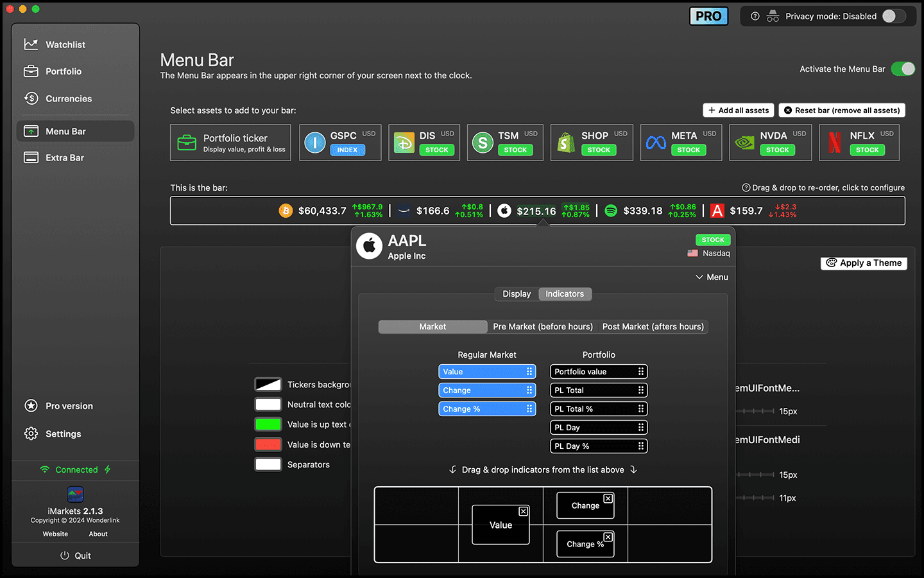Click the Adobe icon in the bar

tap(717, 211)
